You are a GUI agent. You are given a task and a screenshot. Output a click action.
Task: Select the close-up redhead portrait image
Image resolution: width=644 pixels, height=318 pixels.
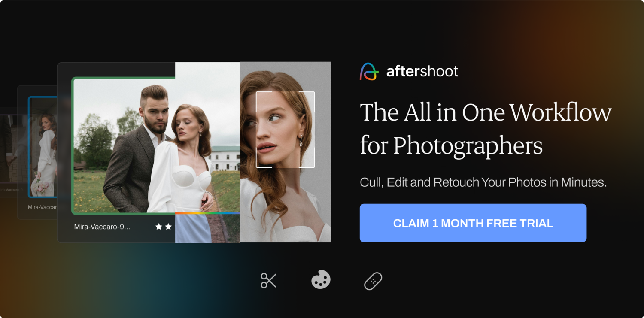(286, 152)
